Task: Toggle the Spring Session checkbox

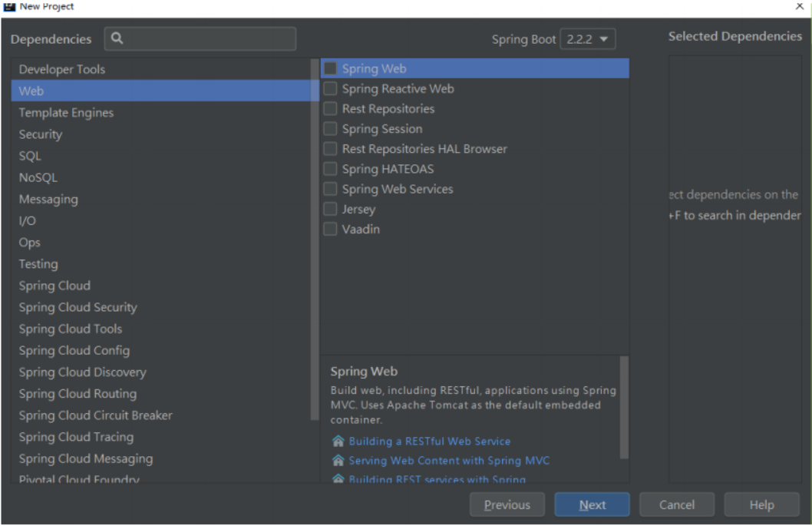Action: coord(330,128)
